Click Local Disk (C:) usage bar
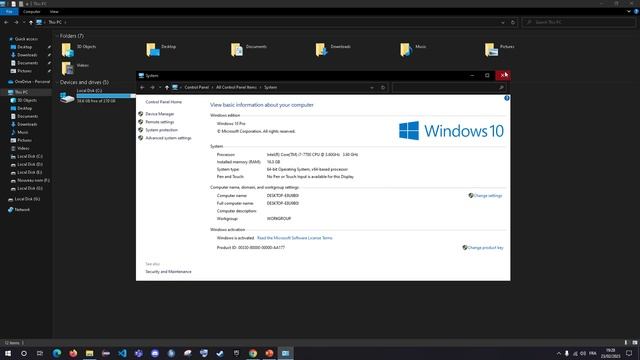Image resolution: width=640 pixels, height=360 pixels. pyautogui.click(x=106, y=96)
